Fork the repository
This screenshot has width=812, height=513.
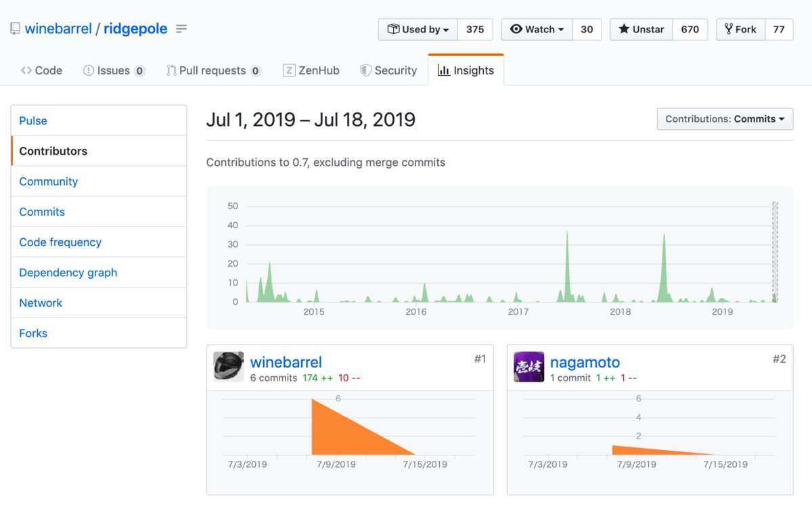[x=741, y=29]
